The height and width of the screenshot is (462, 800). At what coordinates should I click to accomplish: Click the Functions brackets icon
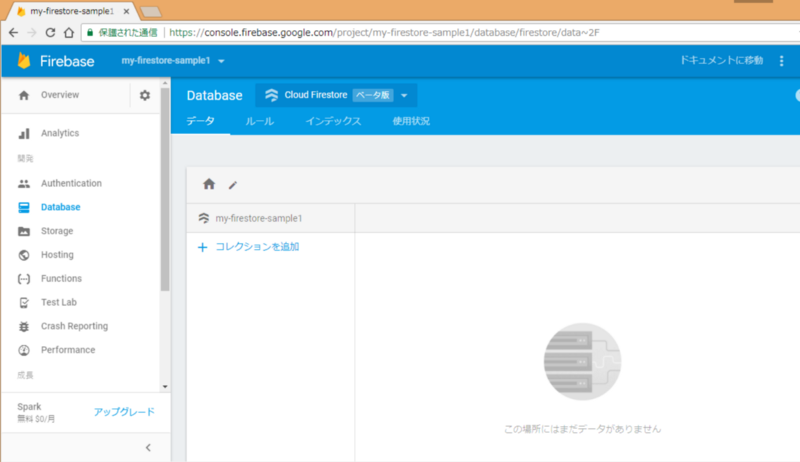[x=24, y=279]
